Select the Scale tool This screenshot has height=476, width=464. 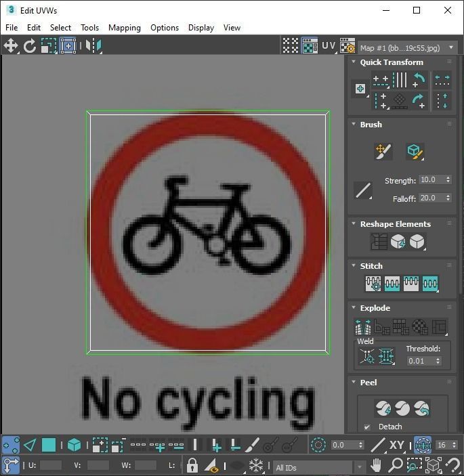tap(49, 46)
